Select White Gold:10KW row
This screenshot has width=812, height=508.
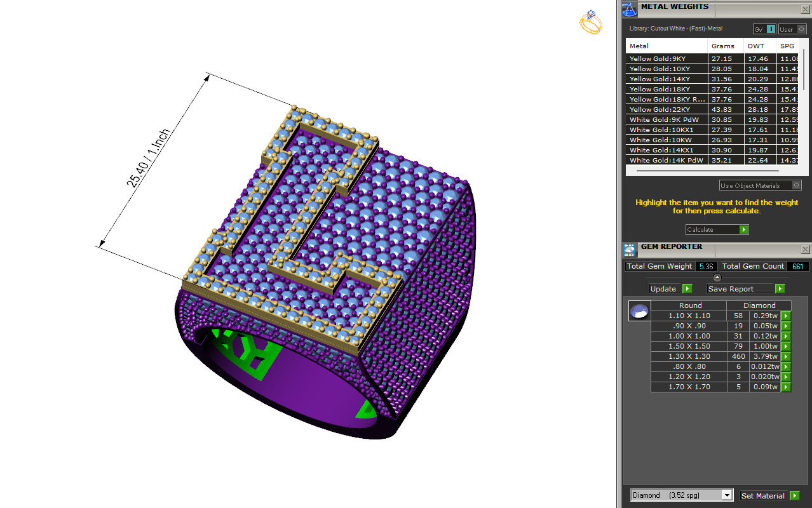click(712, 140)
